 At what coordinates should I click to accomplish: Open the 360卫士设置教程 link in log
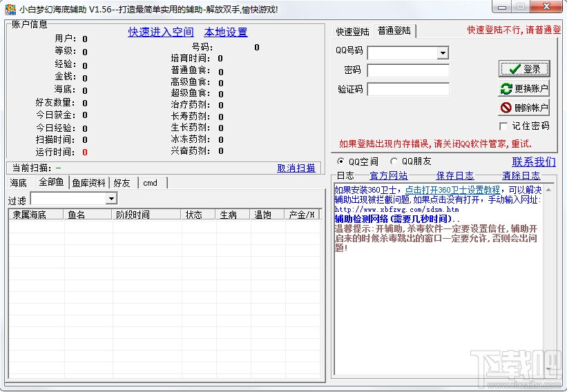(x=452, y=190)
